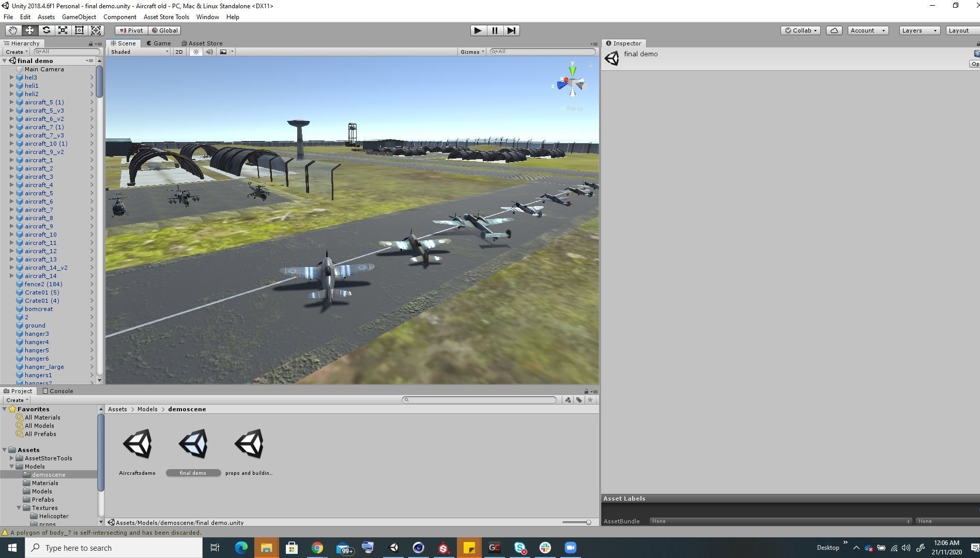Select the Rect transform tool
980x558 pixels.
click(79, 30)
